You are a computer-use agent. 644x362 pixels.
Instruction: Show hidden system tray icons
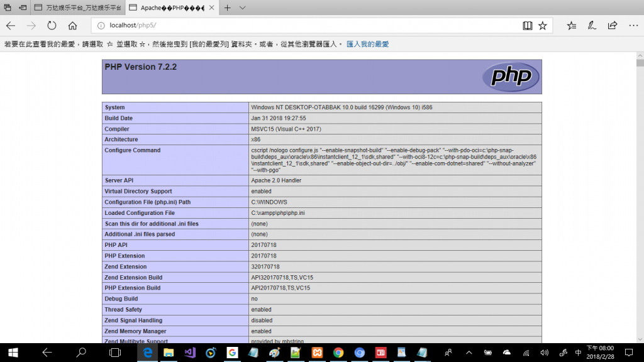[469, 353]
